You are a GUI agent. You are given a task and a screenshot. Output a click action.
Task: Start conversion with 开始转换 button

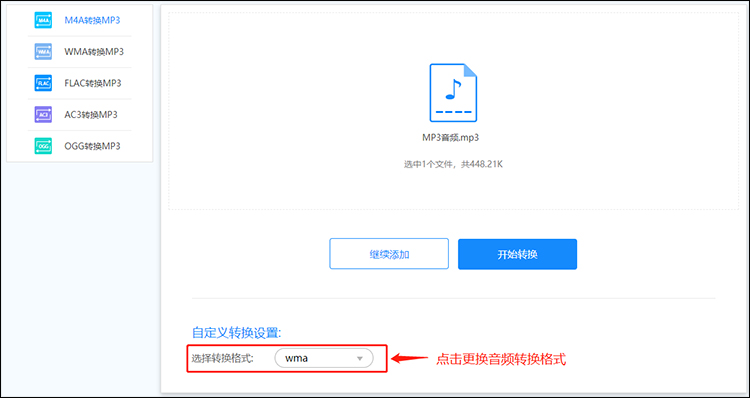click(518, 254)
